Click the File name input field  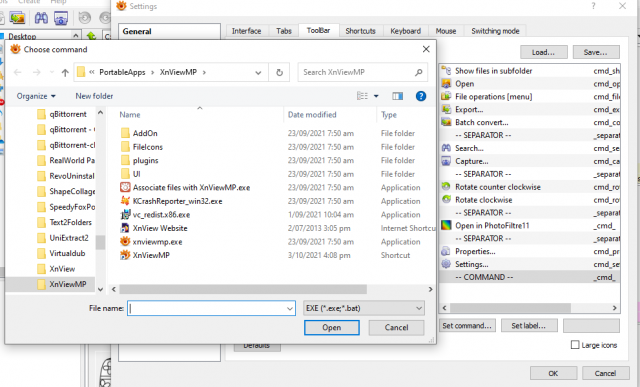tap(211, 308)
